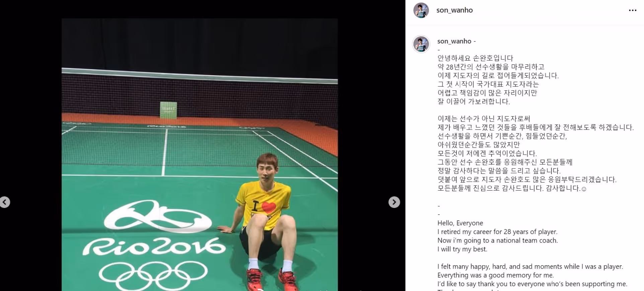Click the badminton net in the photo
Image resolution: width=644 pixels, height=291 pixels.
pyautogui.click(x=199, y=97)
